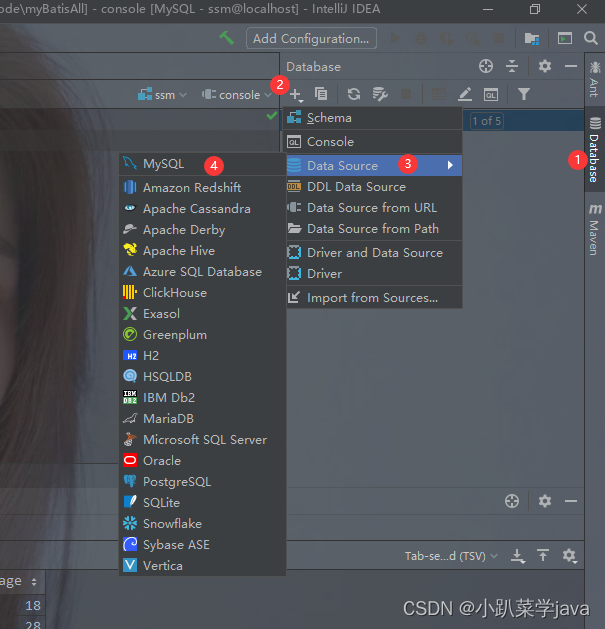605x629 pixels.
Task: Click Data Source Properties wrench icon
Action: pos(380,94)
